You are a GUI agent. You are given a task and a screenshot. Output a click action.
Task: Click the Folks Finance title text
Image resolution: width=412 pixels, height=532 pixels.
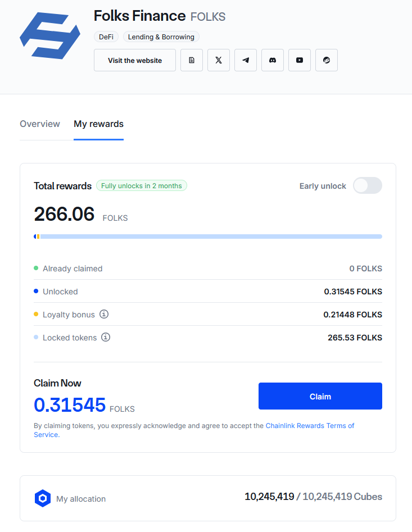point(139,16)
